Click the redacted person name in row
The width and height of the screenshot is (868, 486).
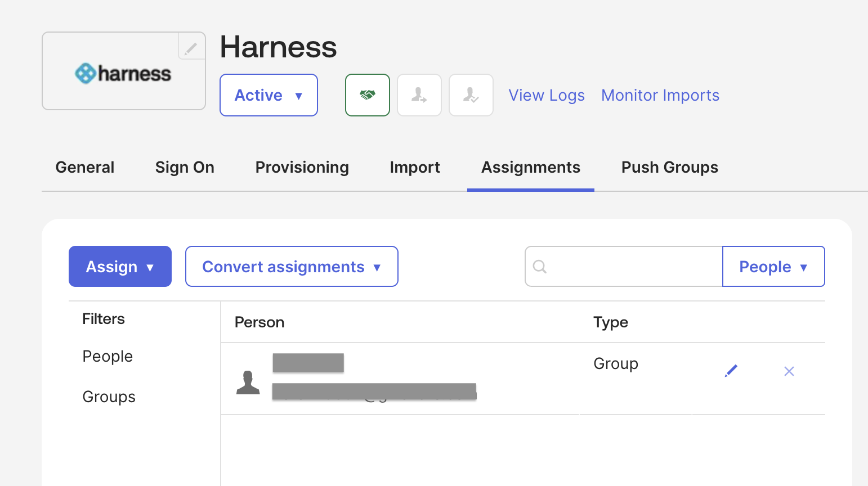[x=308, y=363]
